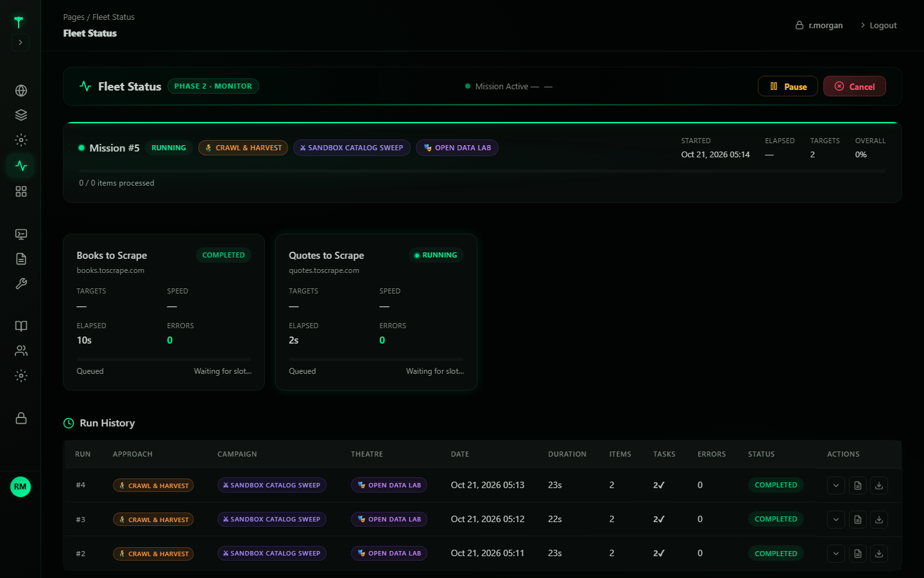Go to Pages in the breadcrumb
924x578 pixels.
pos(74,17)
